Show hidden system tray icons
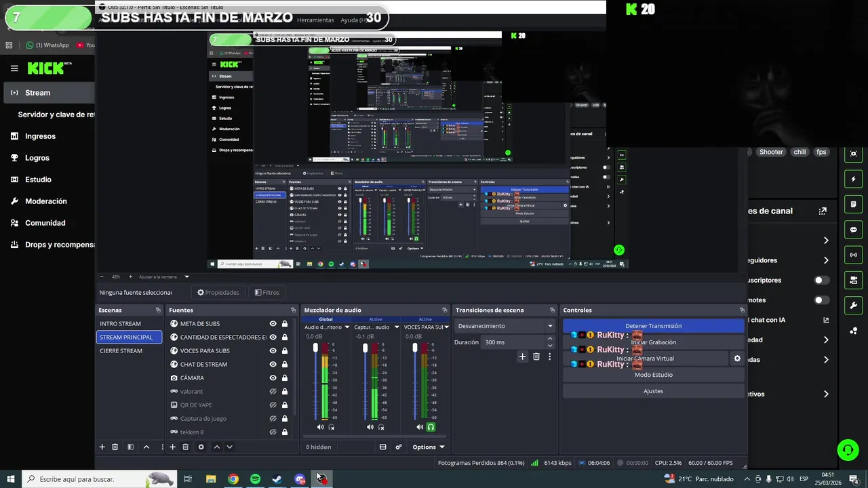Screen dimensions: 868x488 (747, 479)
